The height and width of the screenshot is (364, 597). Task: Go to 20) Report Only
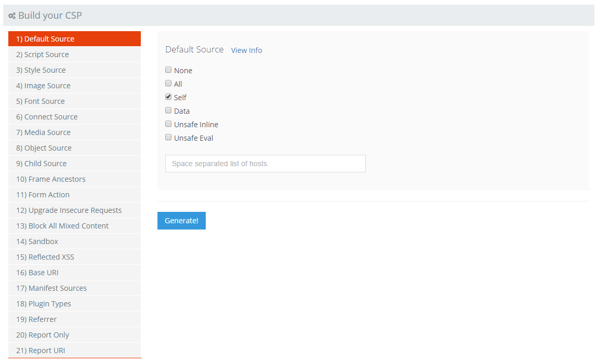coord(75,335)
